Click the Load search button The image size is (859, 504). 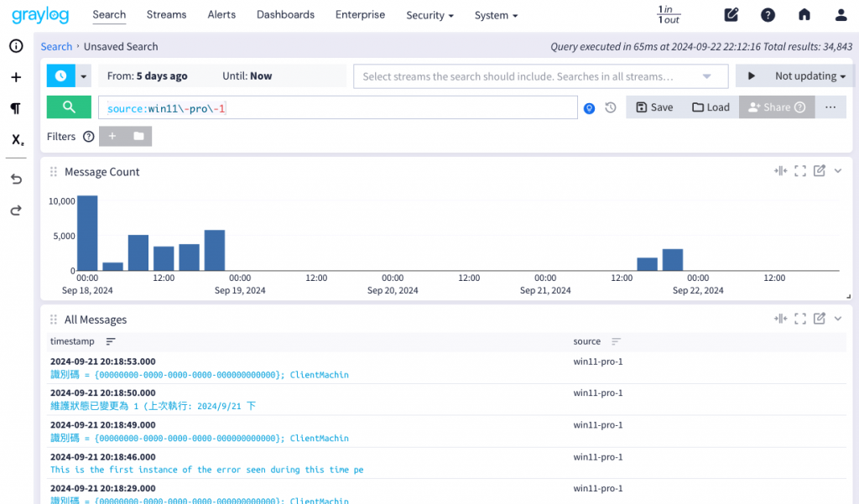[711, 107]
